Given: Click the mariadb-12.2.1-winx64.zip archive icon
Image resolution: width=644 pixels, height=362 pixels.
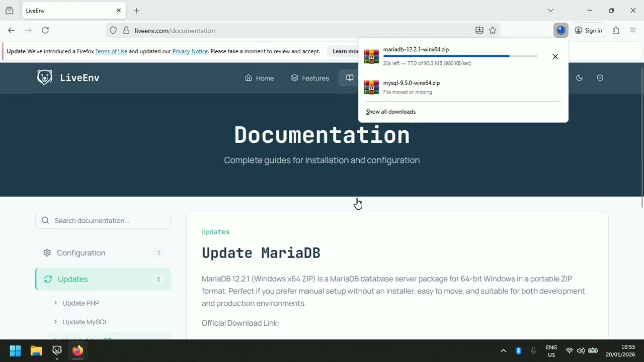Looking at the screenshot, I should click(371, 56).
